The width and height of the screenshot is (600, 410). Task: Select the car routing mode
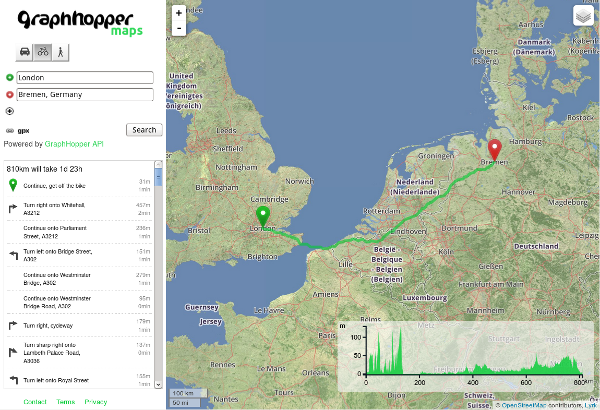point(24,52)
